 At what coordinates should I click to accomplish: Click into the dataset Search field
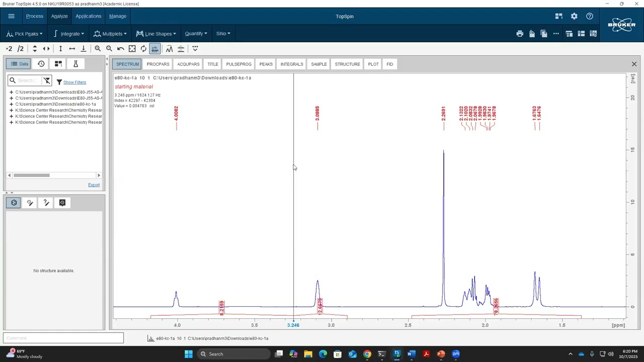click(29, 80)
